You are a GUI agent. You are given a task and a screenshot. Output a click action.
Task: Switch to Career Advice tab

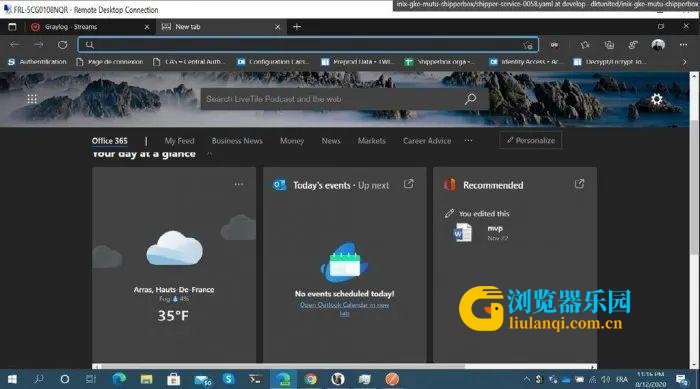(x=427, y=141)
